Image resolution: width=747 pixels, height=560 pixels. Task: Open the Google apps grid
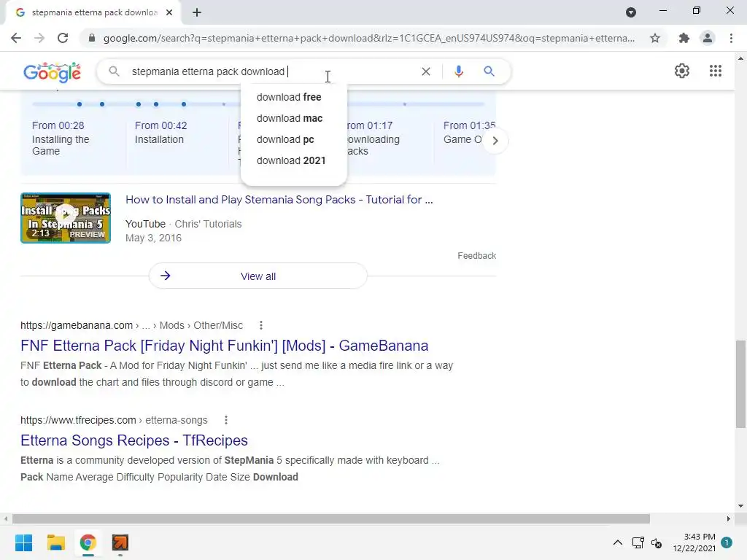click(716, 71)
